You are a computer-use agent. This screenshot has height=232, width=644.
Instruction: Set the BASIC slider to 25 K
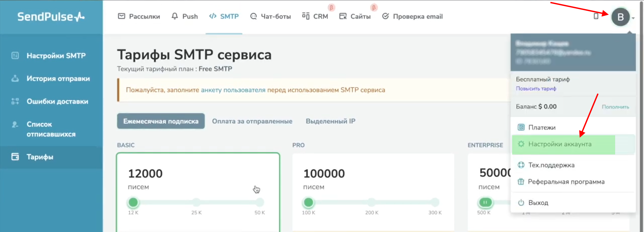pyautogui.click(x=196, y=202)
